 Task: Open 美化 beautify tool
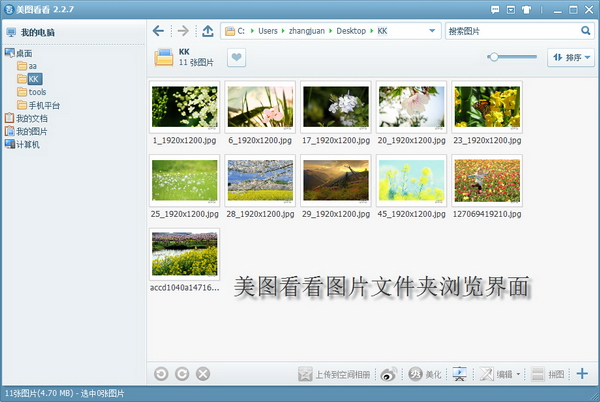[x=425, y=374]
